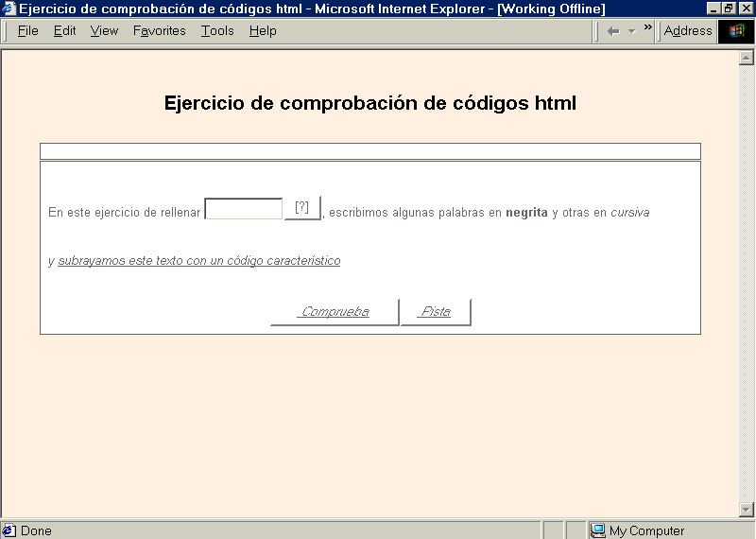Open the Help menu
This screenshot has width=756, height=539.
[263, 31]
